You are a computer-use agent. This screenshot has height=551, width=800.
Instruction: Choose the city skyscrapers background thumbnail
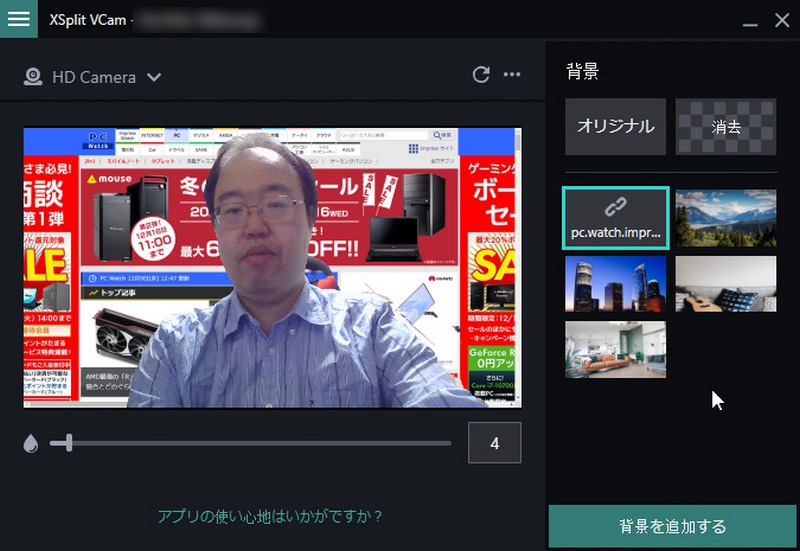click(615, 284)
